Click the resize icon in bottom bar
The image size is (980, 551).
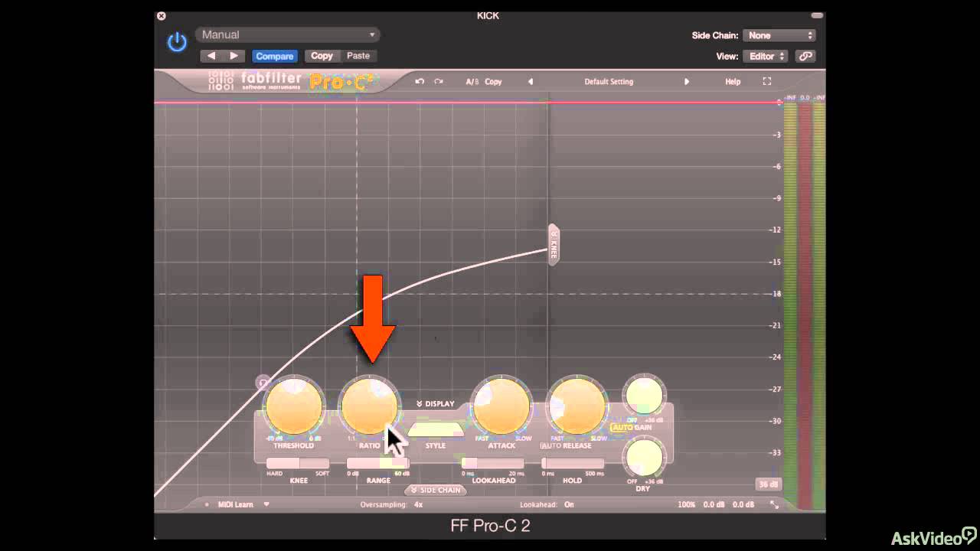click(775, 504)
